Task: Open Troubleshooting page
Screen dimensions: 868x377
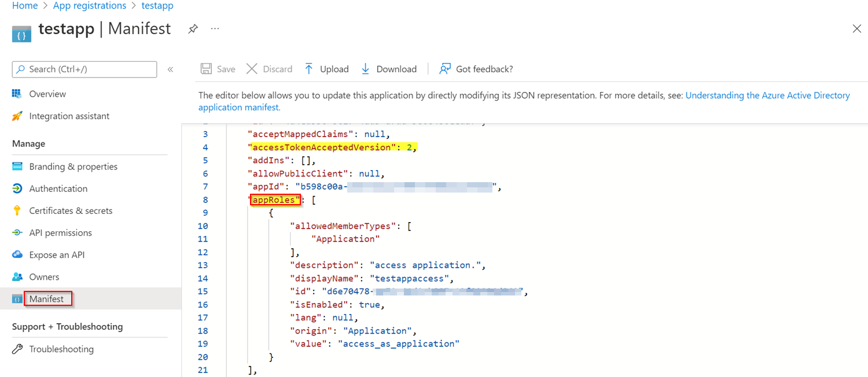Action: pyautogui.click(x=61, y=349)
